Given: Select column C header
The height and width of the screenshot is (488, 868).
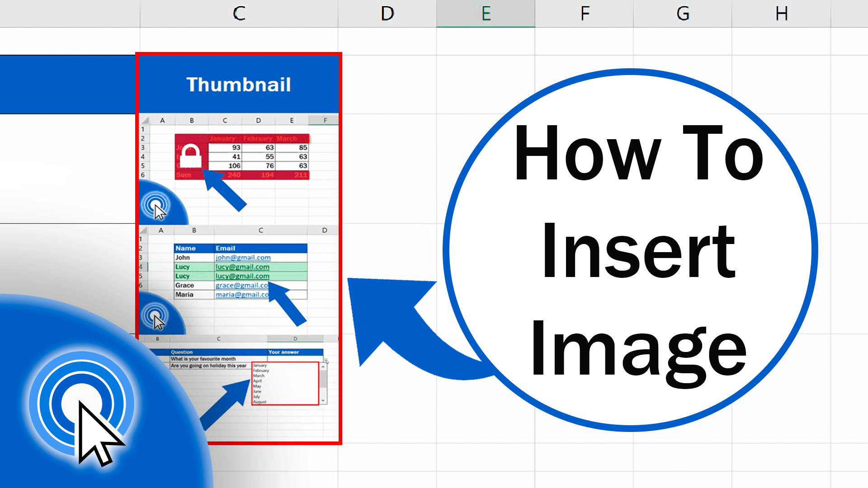Looking at the screenshot, I should click(239, 14).
